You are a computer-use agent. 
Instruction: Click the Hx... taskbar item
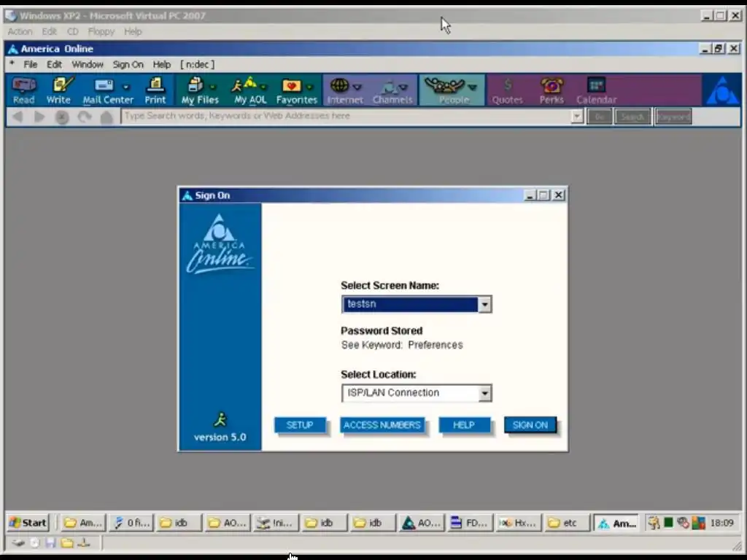519,523
